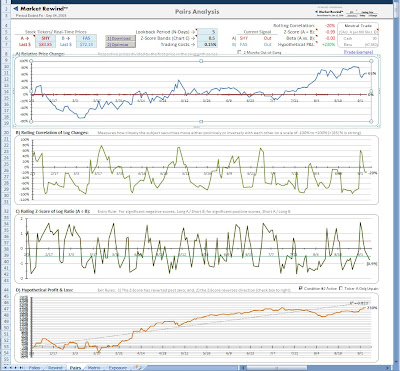Image resolution: width=400 pixels, height=371 pixels.
Task: Click the horizontal scrollbar left arrow
Action: [242, 368]
